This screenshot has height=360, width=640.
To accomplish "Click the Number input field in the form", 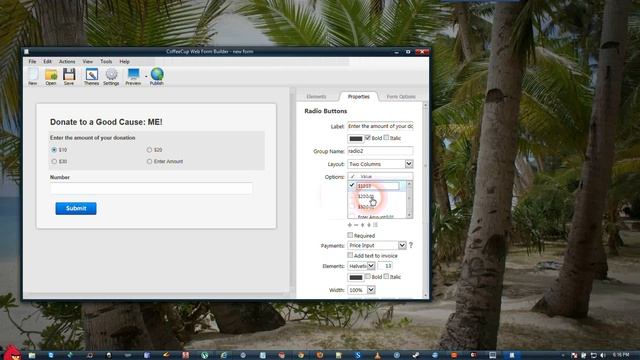I will click(151, 188).
